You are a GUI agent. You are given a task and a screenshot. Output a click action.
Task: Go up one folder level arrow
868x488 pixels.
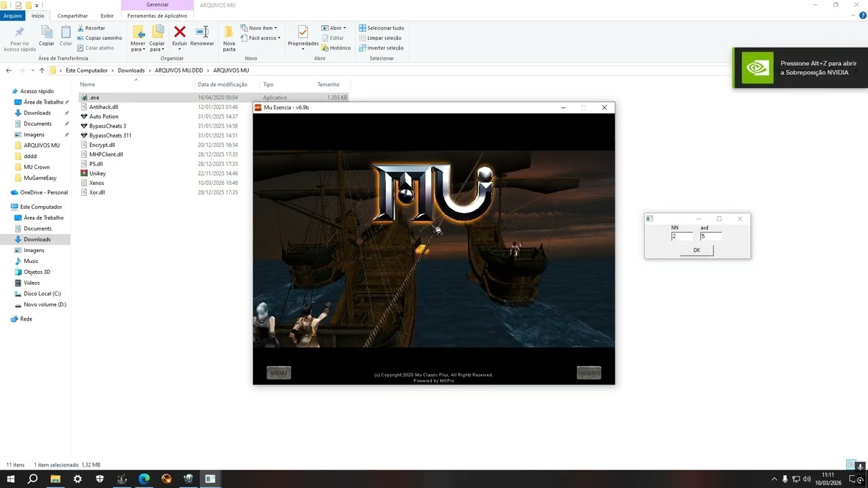coord(41,70)
